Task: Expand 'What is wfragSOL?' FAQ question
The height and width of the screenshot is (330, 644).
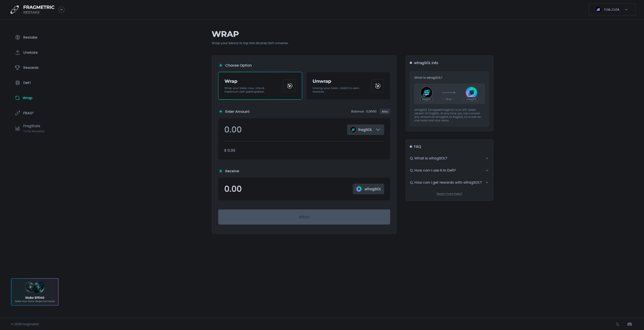Action: (x=449, y=158)
